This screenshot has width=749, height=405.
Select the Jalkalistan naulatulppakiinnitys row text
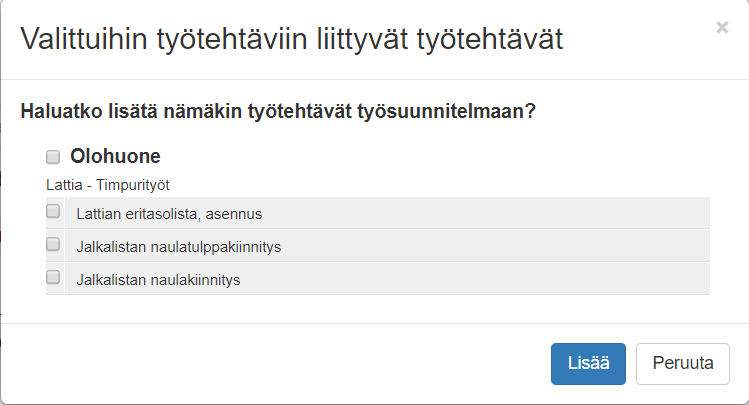click(x=179, y=246)
